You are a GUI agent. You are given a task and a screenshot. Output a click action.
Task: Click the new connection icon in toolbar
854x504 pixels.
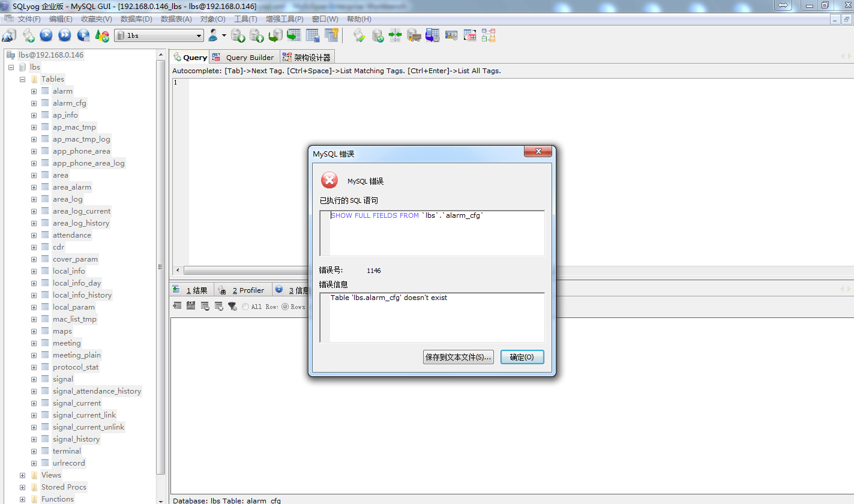[9, 35]
